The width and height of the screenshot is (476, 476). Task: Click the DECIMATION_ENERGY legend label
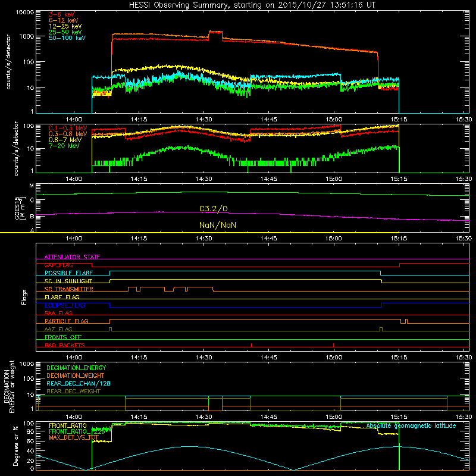[x=76, y=368]
